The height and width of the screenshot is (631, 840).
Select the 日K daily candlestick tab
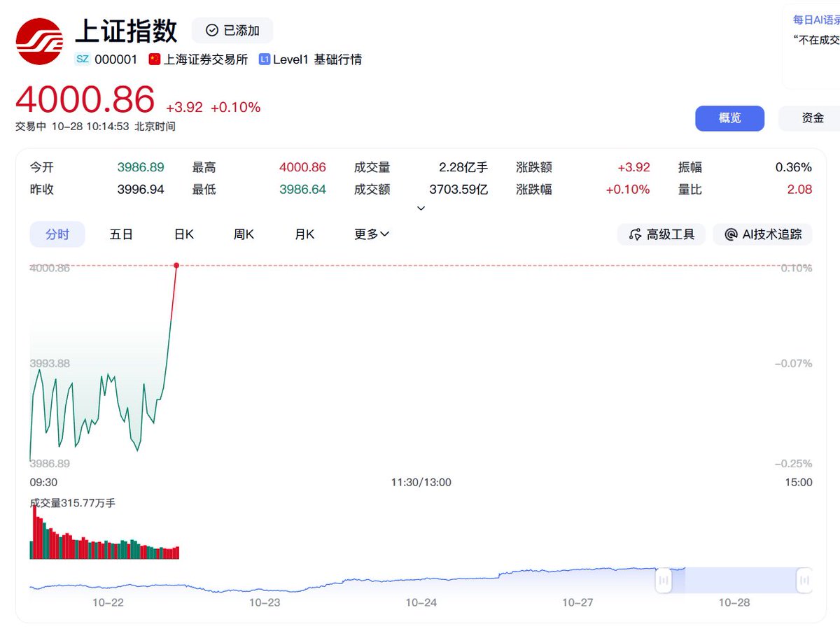point(183,234)
